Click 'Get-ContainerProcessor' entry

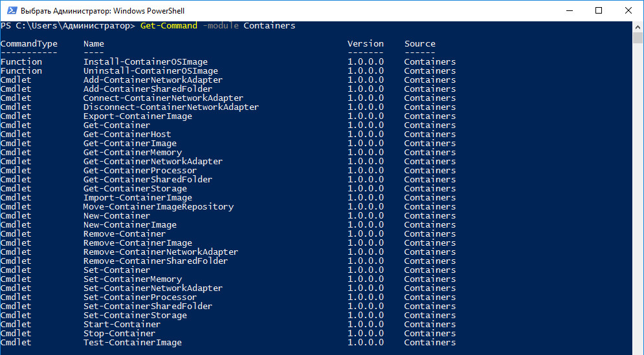[140, 170]
